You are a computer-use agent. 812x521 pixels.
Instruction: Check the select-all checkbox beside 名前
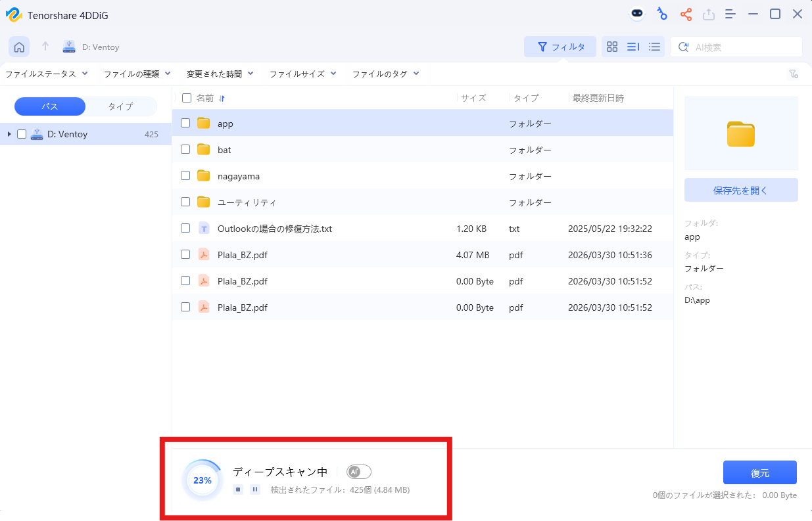click(x=187, y=98)
